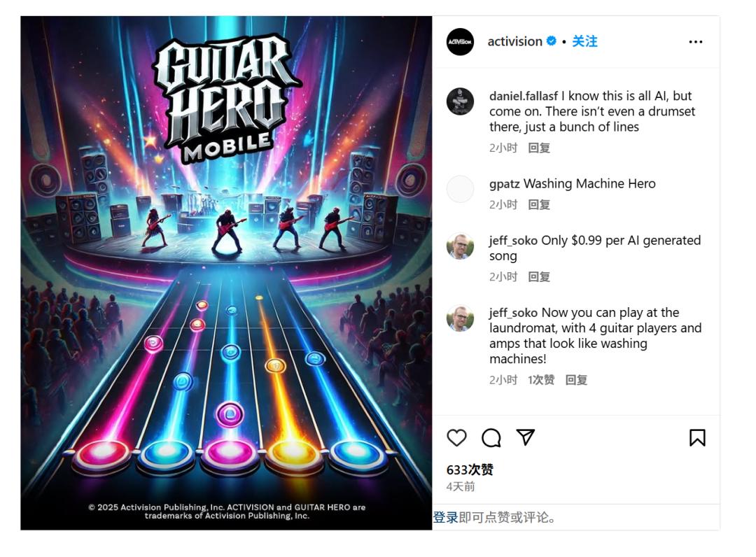Reply to the laundromat comment via 回复
The width and height of the screenshot is (756, 557).
576,380
